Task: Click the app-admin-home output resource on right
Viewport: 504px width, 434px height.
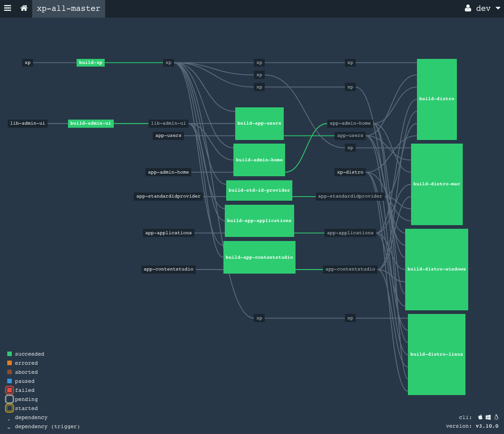Action: (350, 123)
